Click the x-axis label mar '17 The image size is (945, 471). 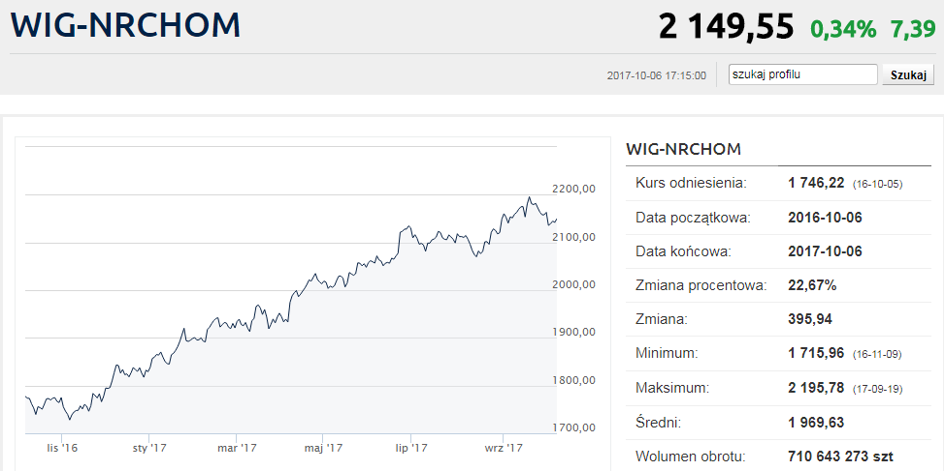[237, 448]
